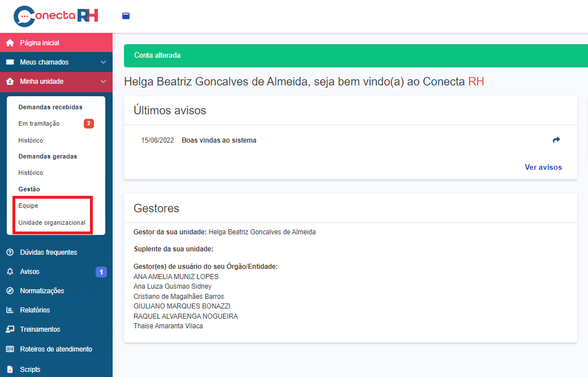
Task: Click the home icon beside Página inicial
Action: [x=10, y=43]
